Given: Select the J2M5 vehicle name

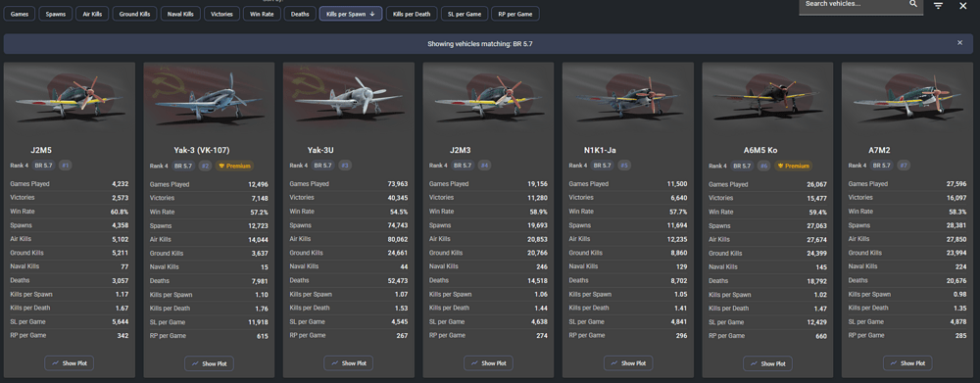Looking at the screenshot, I should tap(42, 150).
